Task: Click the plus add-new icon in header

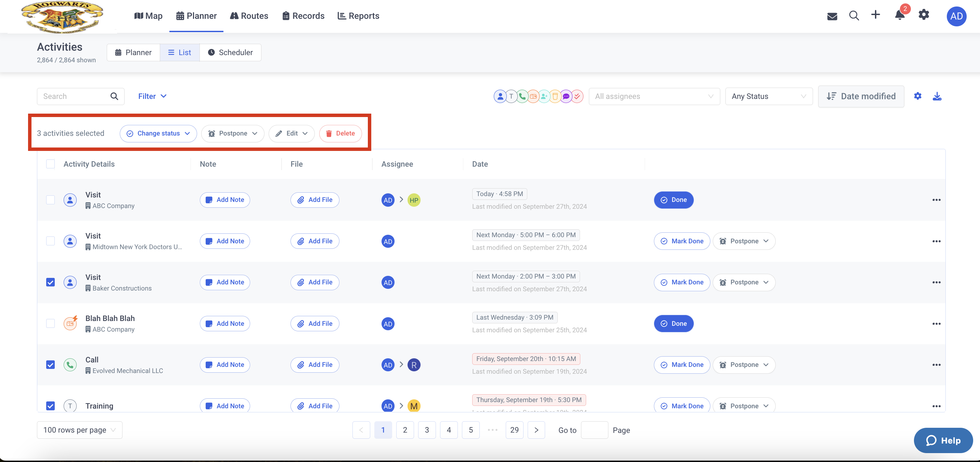Action: [876, 15]
